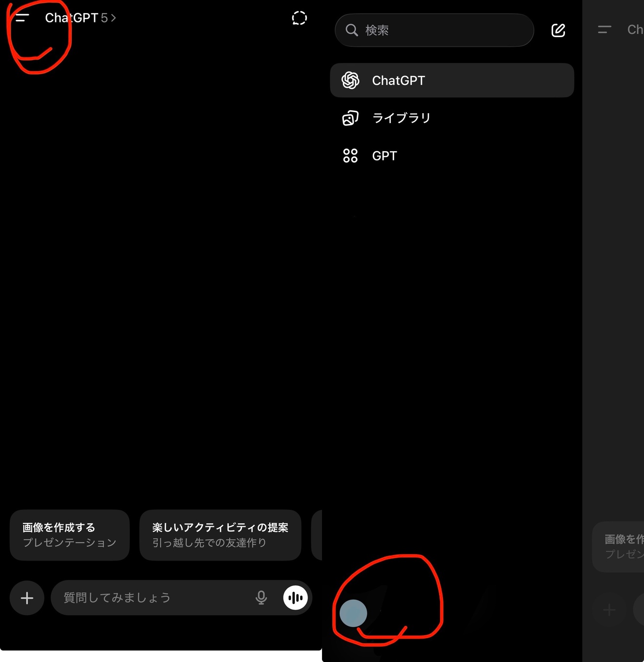Tap the plus attachment button

27,598
